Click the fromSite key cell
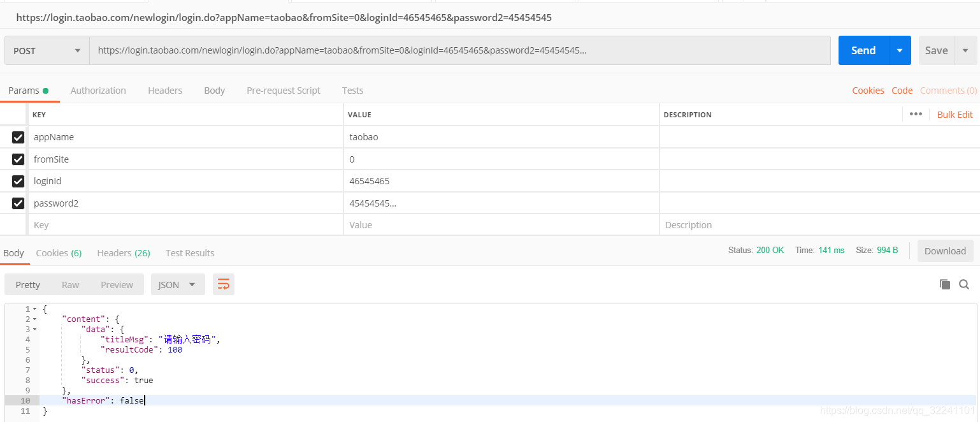 [x=185, y=159]
